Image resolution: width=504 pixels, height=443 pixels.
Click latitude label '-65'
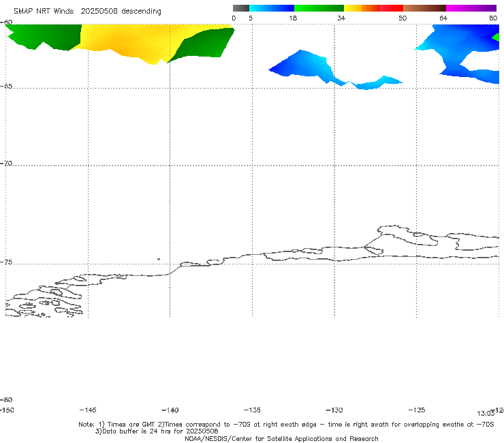pyautogui.click(x=6, y=87)
